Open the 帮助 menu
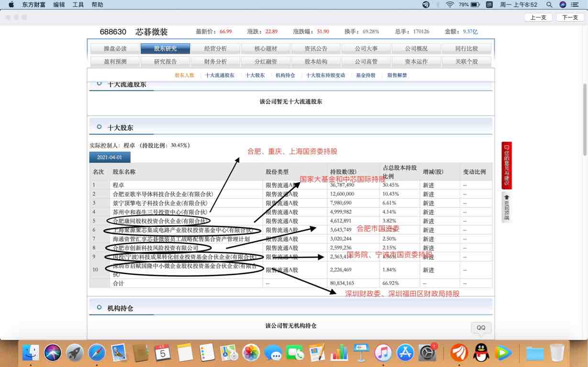This screenshot has width=588, height=367. coord(97,4)
